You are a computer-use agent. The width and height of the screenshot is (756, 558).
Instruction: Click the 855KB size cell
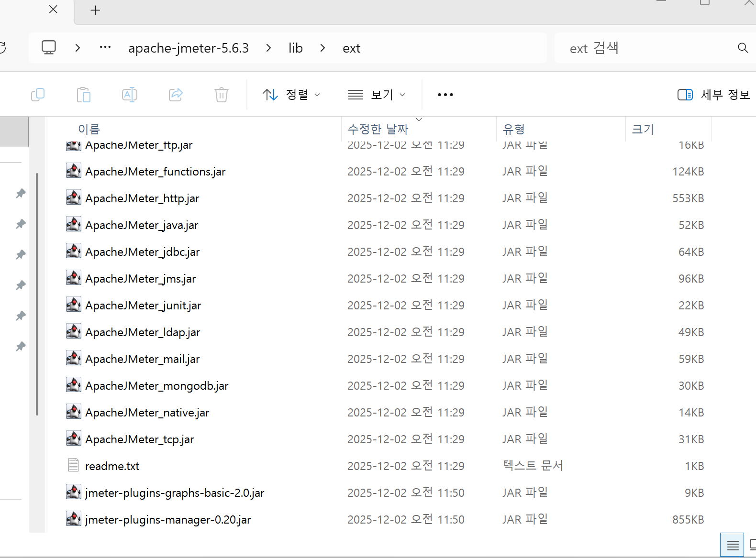pos(688,520)
